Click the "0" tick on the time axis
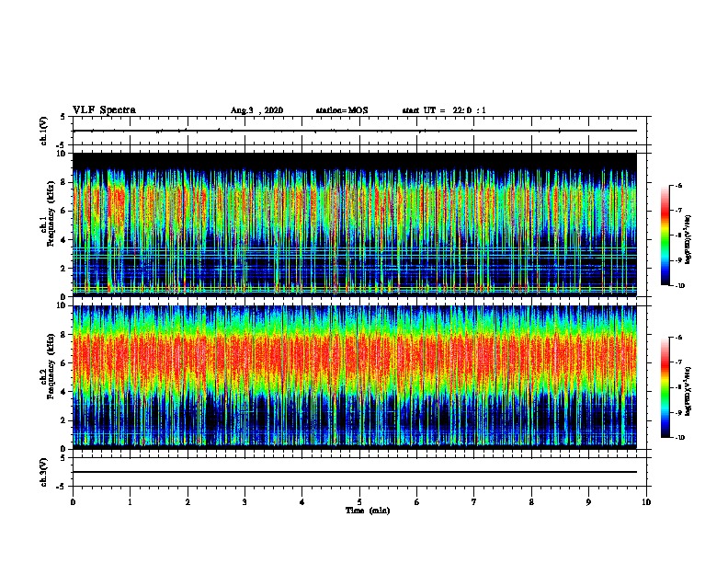728x563 pixels. click(x=73, y=502)
